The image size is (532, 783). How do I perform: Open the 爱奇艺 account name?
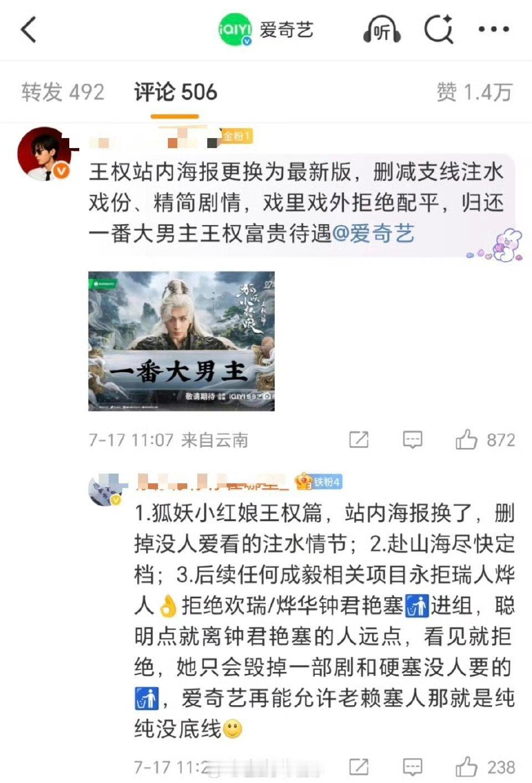287,30
